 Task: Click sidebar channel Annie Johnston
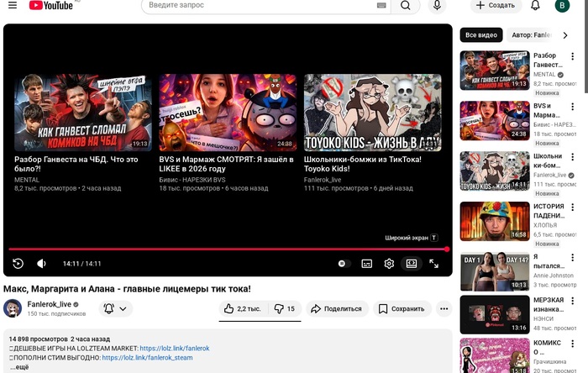point(554,276)
